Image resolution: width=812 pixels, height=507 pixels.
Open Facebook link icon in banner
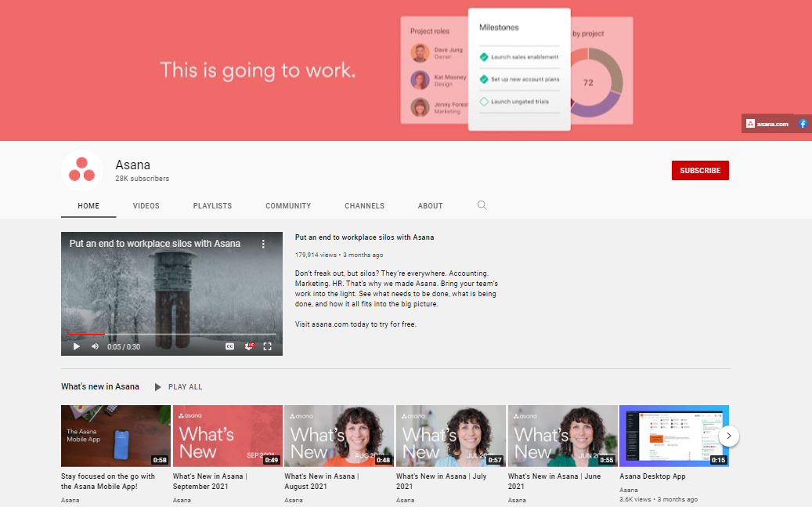point(803,124)
